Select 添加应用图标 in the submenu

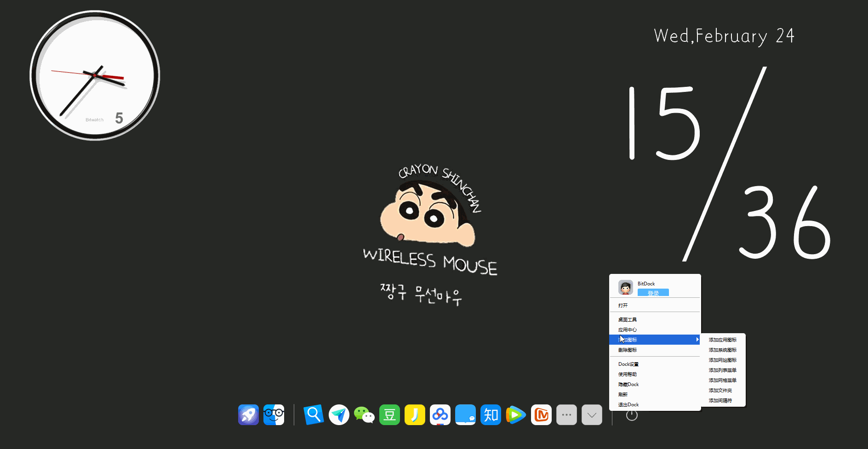tap(723, 340)
